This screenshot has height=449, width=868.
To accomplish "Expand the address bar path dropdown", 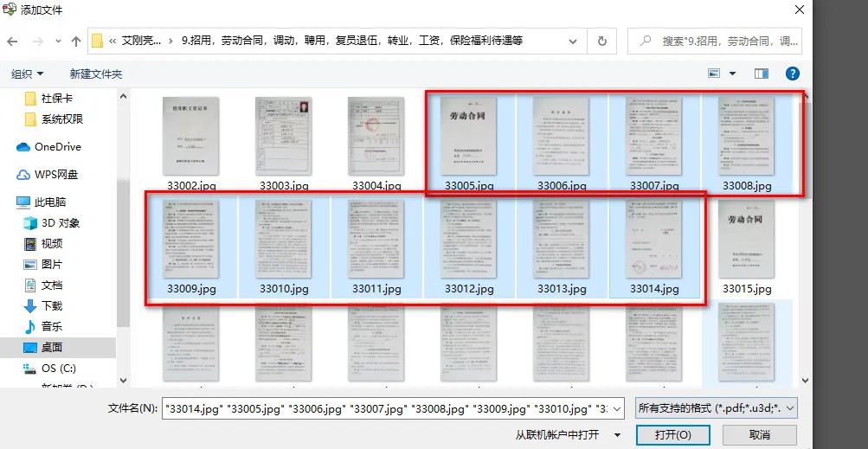I will 573,41.
